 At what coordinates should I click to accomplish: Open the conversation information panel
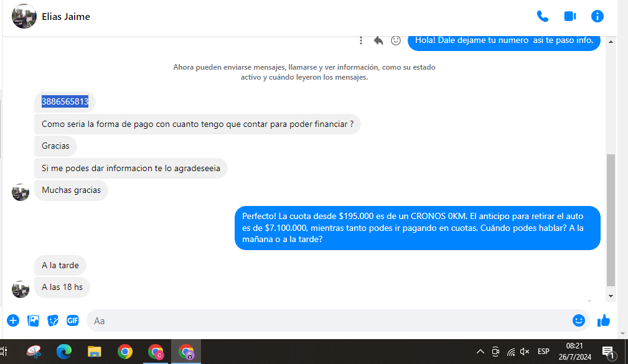coord(597,17)
